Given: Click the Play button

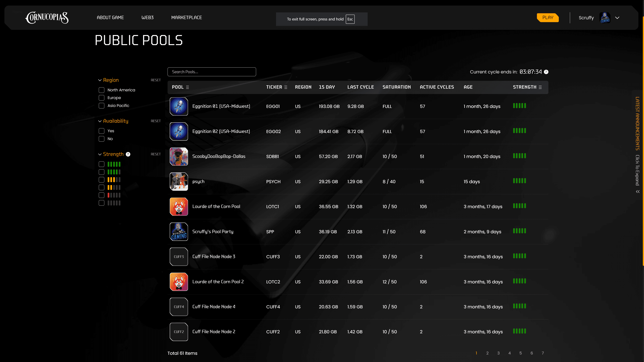Looking at the screenshot, I should (x=548, y=17).
